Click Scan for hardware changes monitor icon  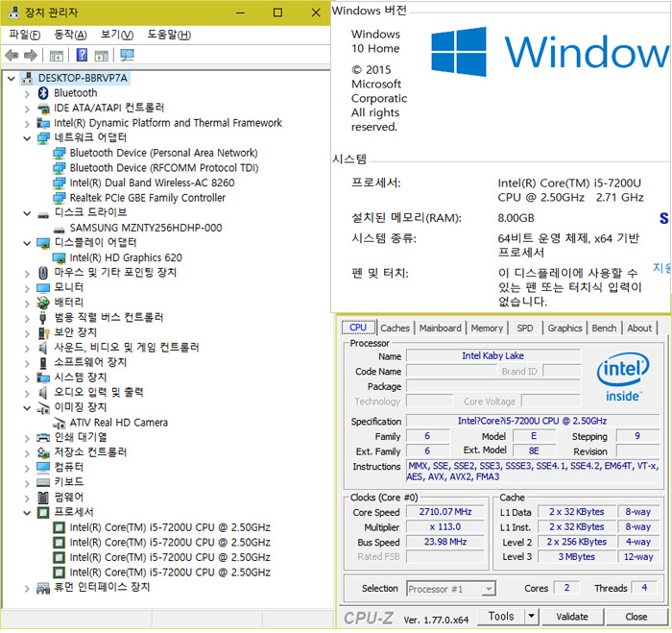128,55
